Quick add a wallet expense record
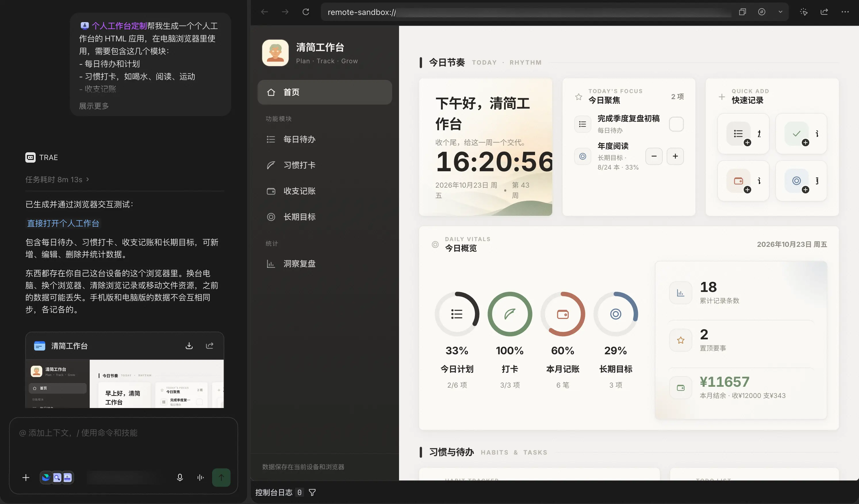 (x=743, y=181)
